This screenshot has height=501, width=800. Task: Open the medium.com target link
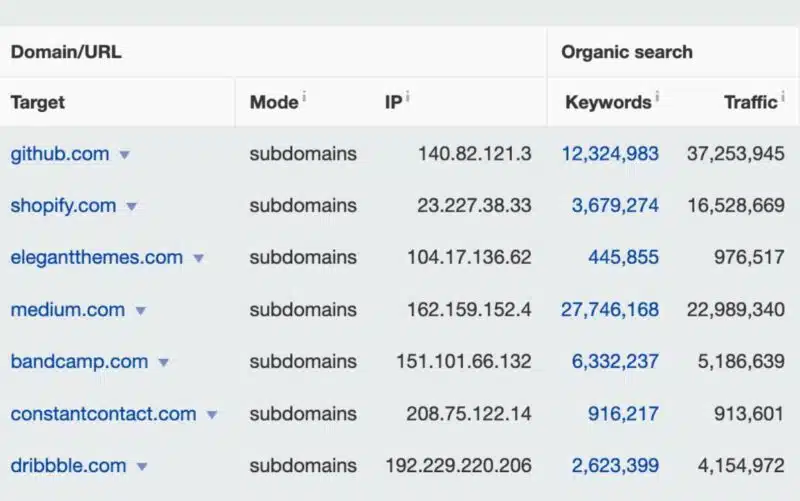[68, 310]
